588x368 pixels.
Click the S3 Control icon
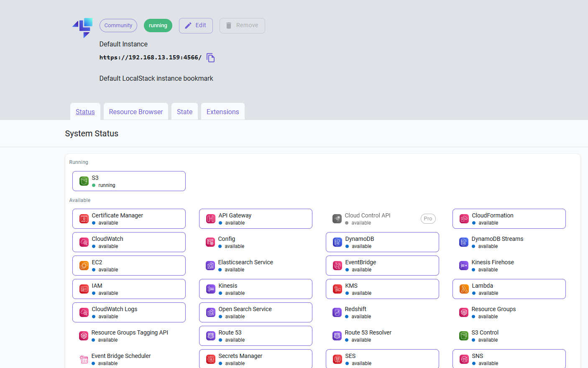[x=464, y=336]
